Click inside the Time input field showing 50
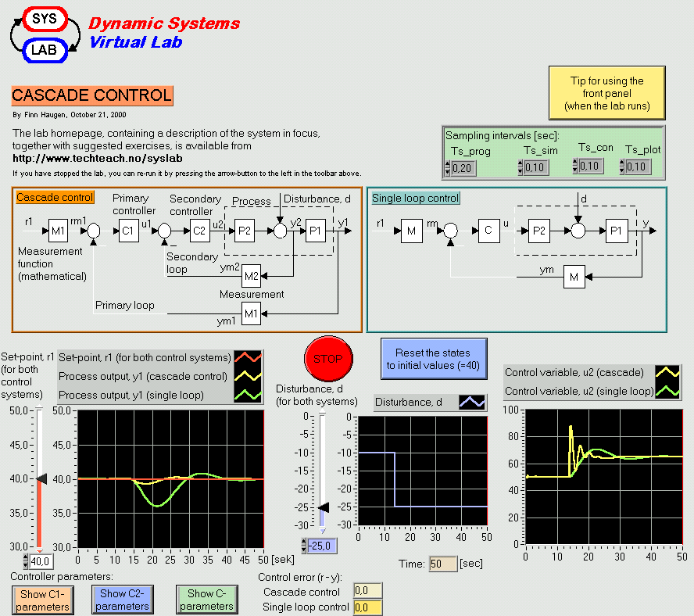Image resolution: width=694 pixels, height=616 pixels. [x=442, y=563]
